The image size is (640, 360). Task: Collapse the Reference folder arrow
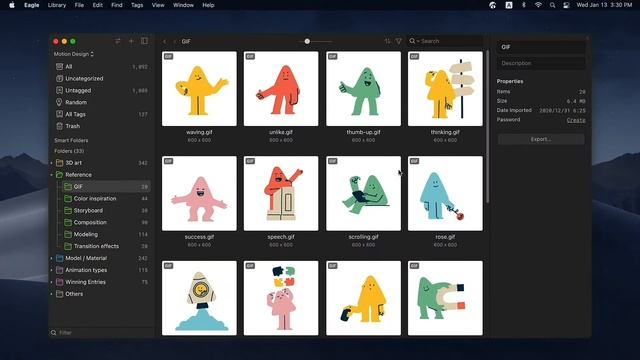tap(51, 175)
